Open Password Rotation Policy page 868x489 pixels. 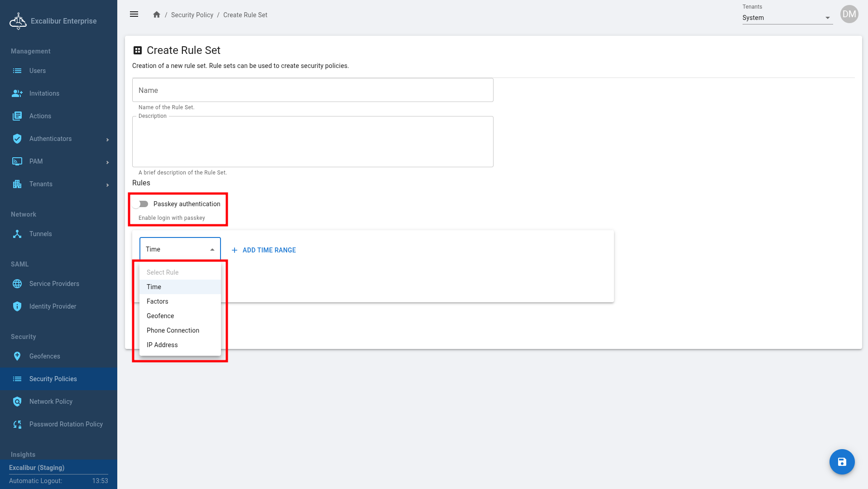pyautogui.click(x=66, y=424)
